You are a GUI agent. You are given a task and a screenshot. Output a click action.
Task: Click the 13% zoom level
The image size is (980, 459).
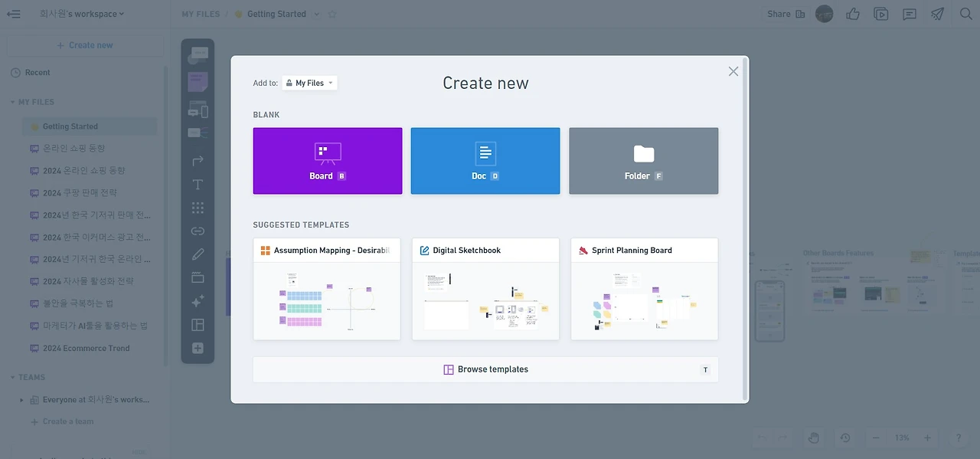pyautogui.click(x=902, y=438)
